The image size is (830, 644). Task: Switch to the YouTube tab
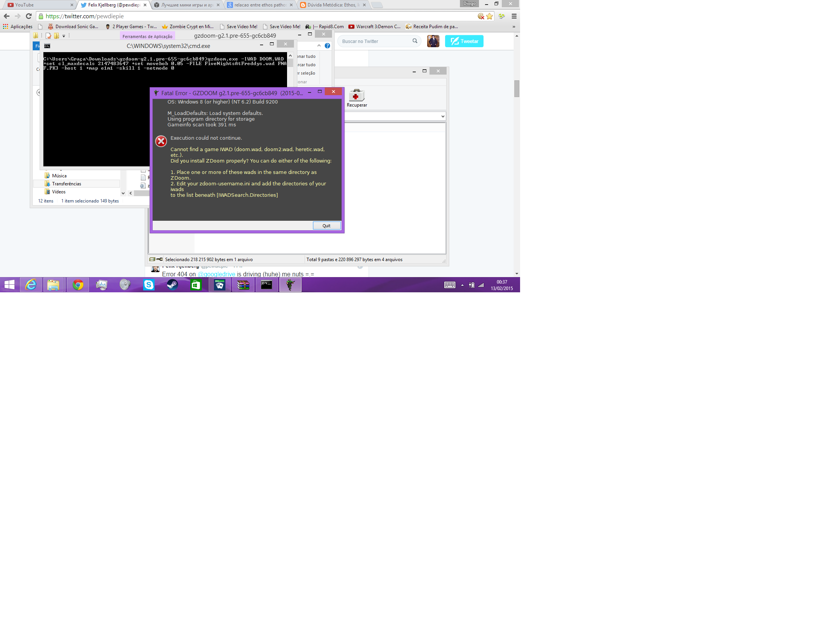40,5
